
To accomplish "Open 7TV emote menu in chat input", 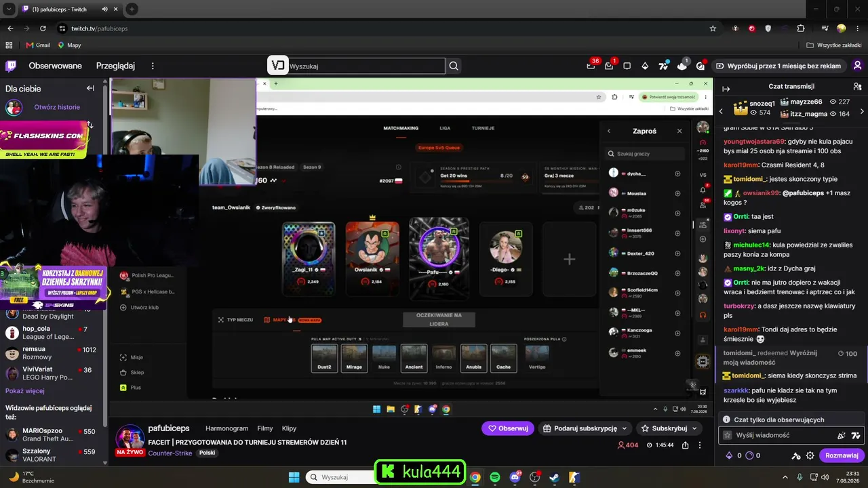I will click(856, 435).
